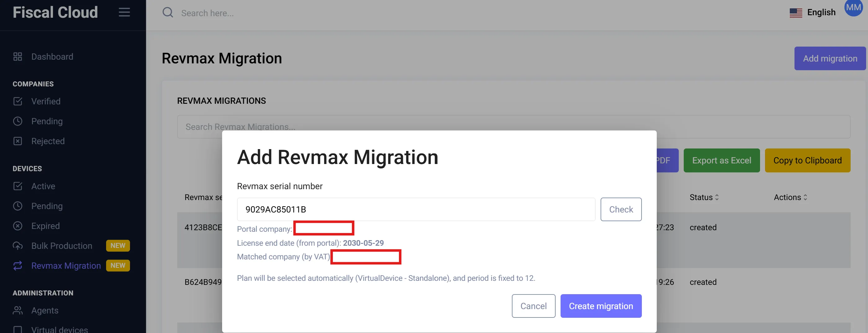Sort by Status column arrows

(x=717, y=197)
